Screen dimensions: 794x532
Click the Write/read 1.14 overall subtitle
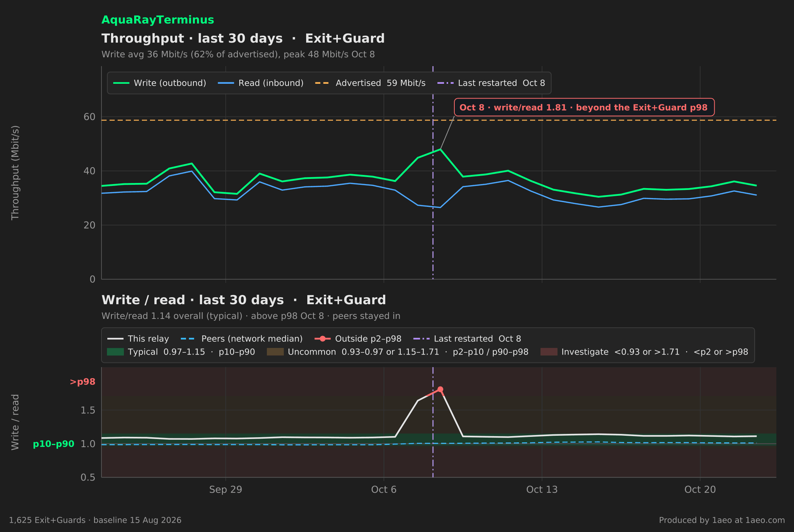click(x=251, y=316)
